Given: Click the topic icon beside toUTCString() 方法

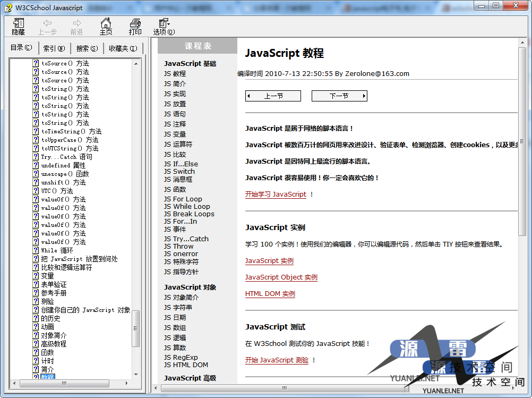Looking at the screenshot, I should (36, 148).
